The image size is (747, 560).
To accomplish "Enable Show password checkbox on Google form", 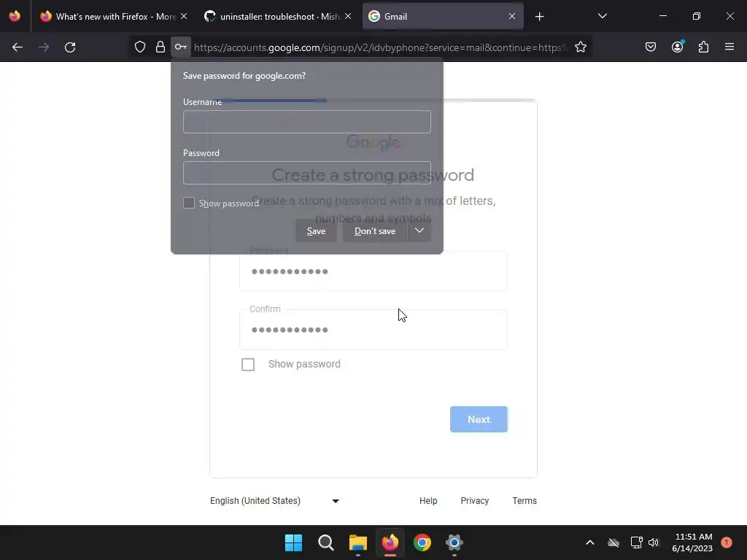I will coord(248,365).
